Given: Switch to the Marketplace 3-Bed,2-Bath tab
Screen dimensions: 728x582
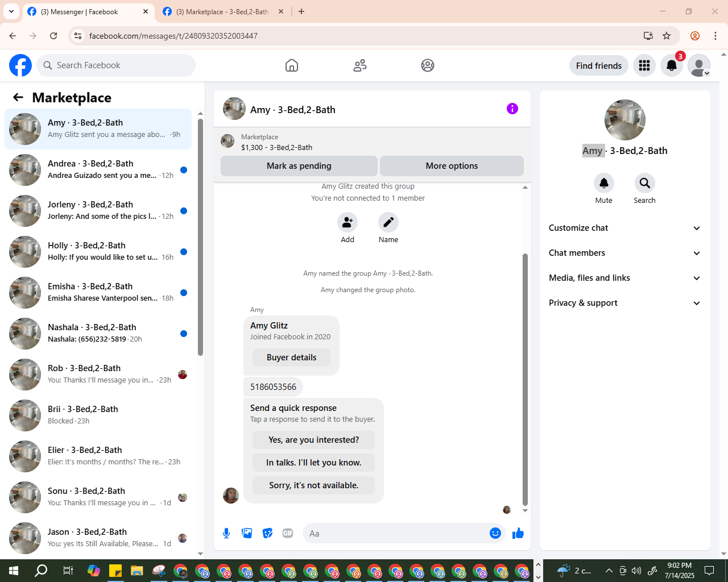Looking at the screenshot, I should pos(223,11).
